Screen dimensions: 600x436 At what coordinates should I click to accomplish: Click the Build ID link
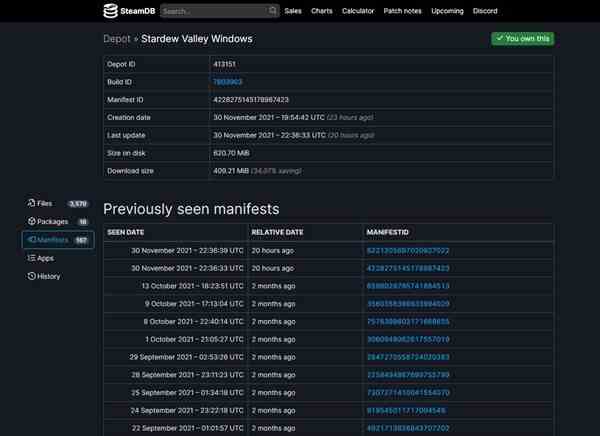(x=227, y=82)
